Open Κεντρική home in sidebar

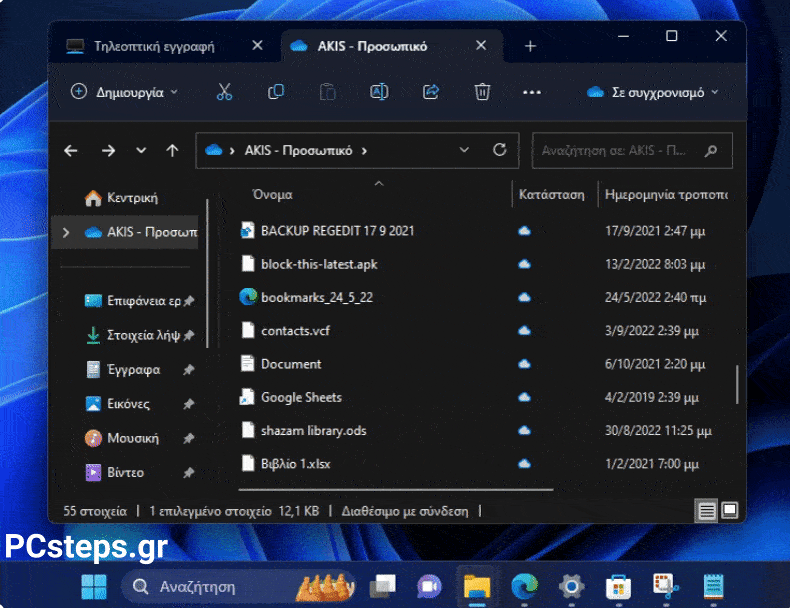pyautogui.click(x=121, y=197)
